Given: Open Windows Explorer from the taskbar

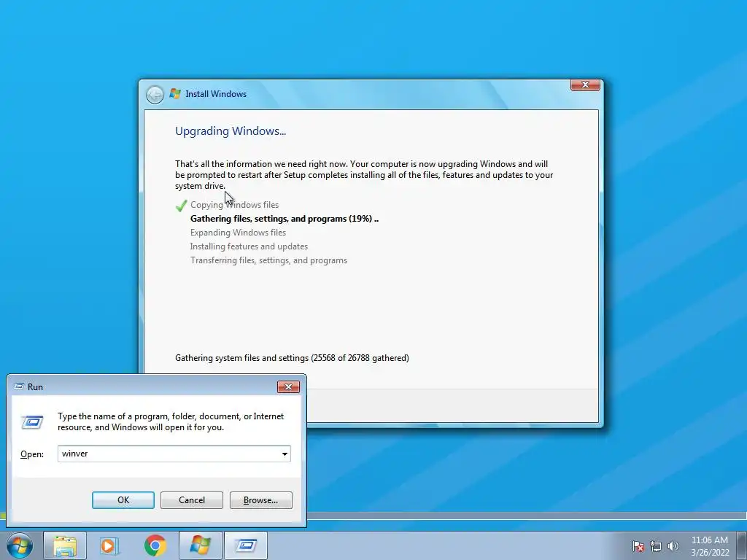Looking at the screenshot, I should 65,545.
